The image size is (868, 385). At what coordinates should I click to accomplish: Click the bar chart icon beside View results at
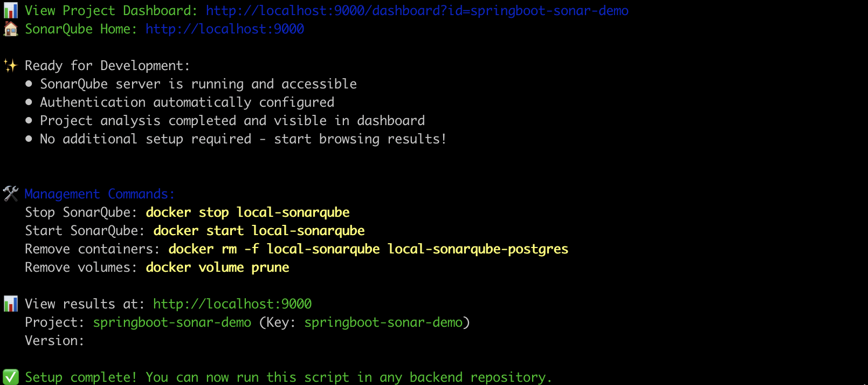(x=11, y=304)
